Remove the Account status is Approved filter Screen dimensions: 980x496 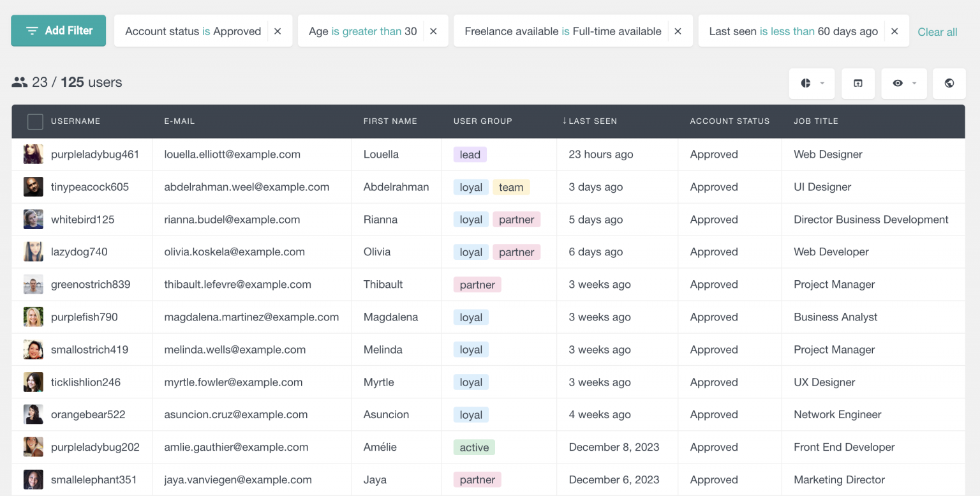coord(278,31)
